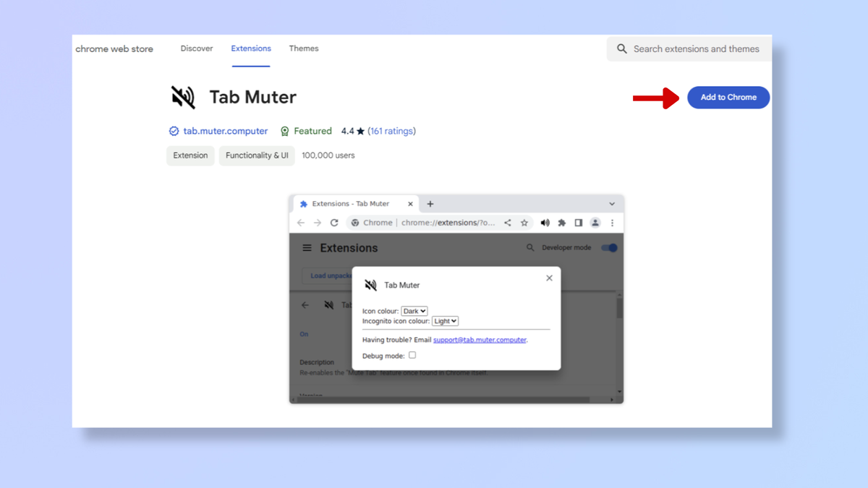Viewport: 868px width, 488px height.
Task: Open the 161 ratings link
Action: pos(391,131)
